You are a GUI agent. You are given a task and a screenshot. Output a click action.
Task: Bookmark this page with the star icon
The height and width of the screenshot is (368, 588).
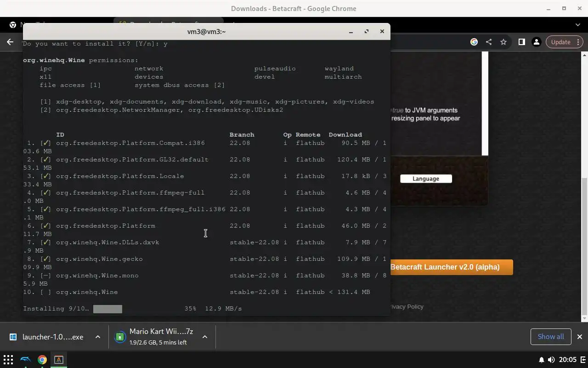[503, 42]
